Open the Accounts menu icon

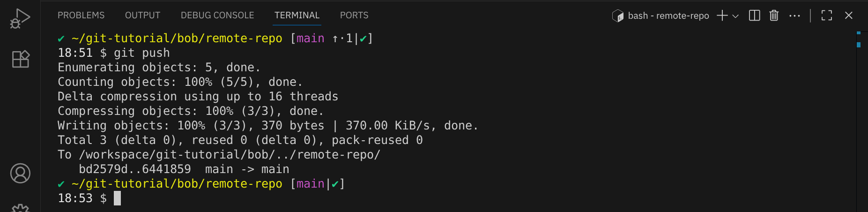[20, 173]
